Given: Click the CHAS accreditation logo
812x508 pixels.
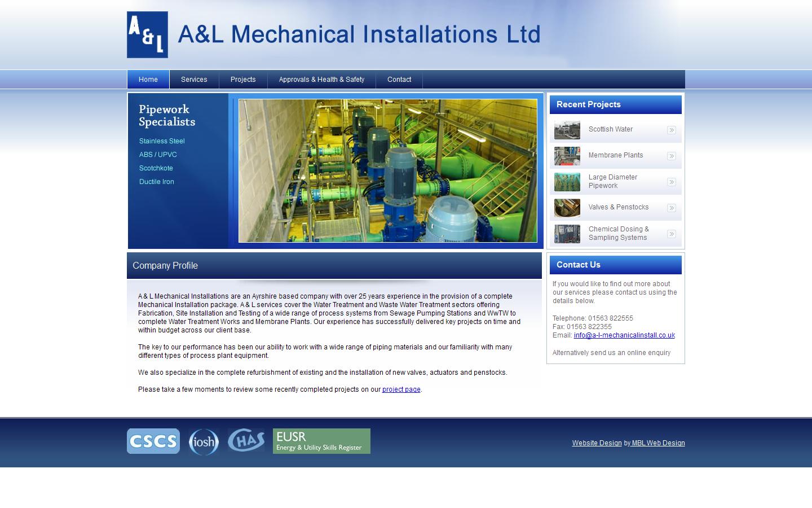Looking at the screenshot, I should pos(246,441).
